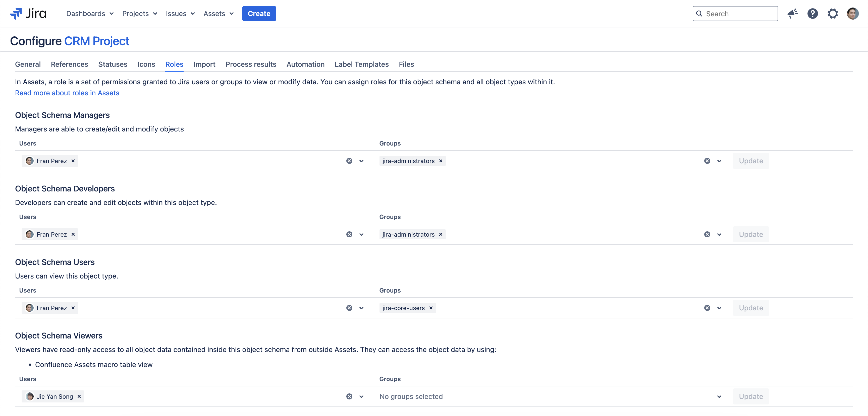Expand Schema Users groups dropdown
868x416 pixels.
click(x=719, y=308)
